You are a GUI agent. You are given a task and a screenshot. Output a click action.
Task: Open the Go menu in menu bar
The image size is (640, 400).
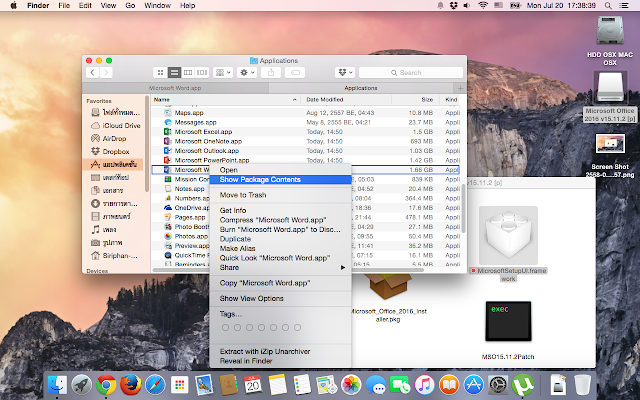click(x=130, y=6)
